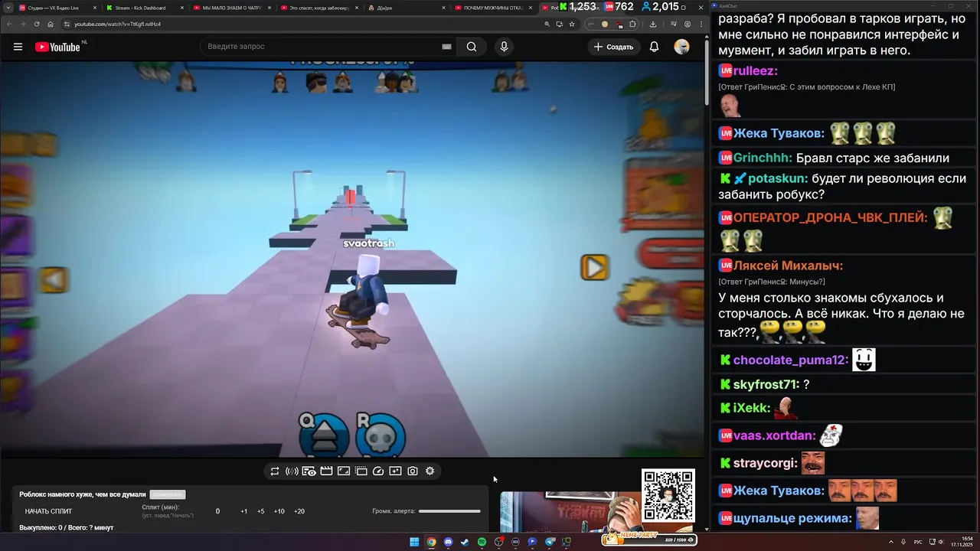
Task: Click the in-game Q arrow ability button
Action: pos(325,435)
